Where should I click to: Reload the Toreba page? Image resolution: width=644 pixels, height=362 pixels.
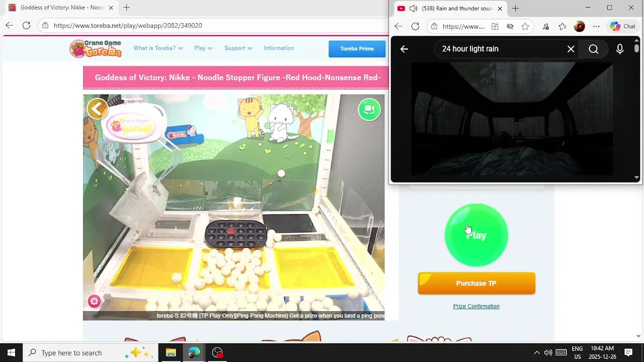click(27, 26)
